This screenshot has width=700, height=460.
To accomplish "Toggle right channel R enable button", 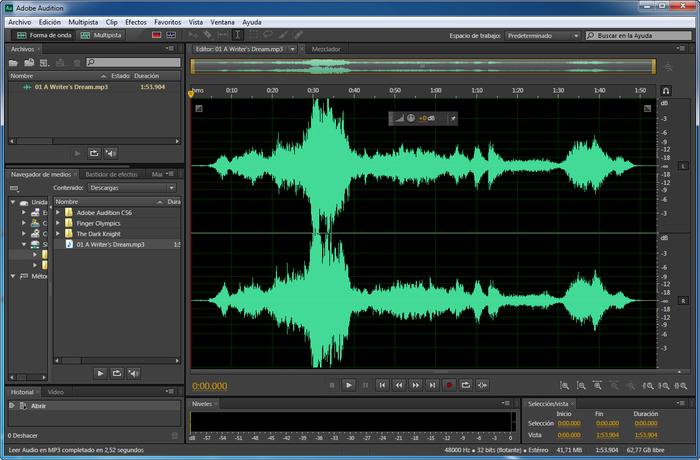I will (683, 301).
